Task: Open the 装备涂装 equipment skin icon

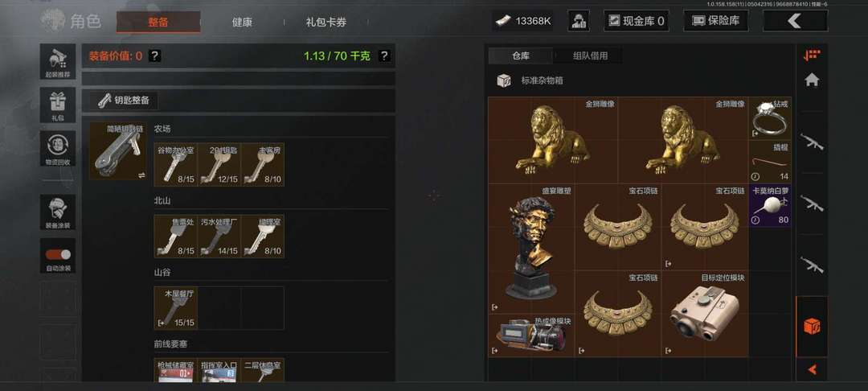Action: [x=58, y=212]
